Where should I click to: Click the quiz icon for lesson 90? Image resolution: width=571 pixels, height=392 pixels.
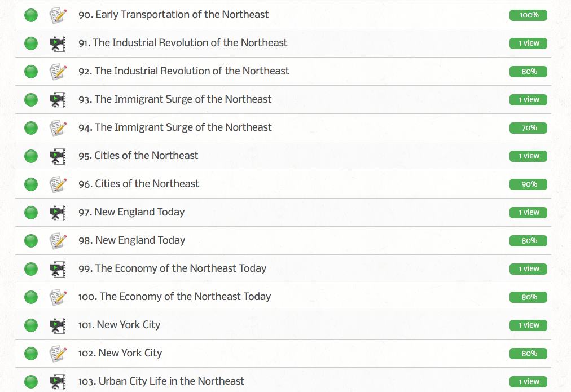tap(58, 15)
